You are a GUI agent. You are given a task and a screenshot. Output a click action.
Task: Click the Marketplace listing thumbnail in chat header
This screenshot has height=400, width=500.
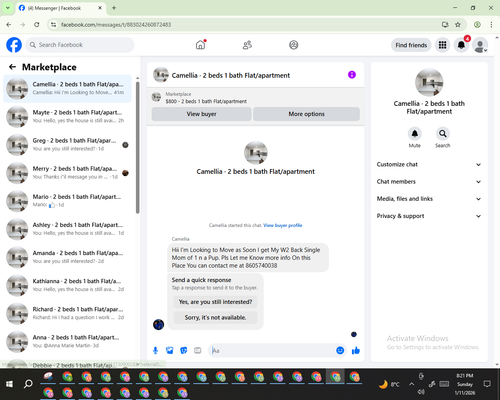(156, 97)
